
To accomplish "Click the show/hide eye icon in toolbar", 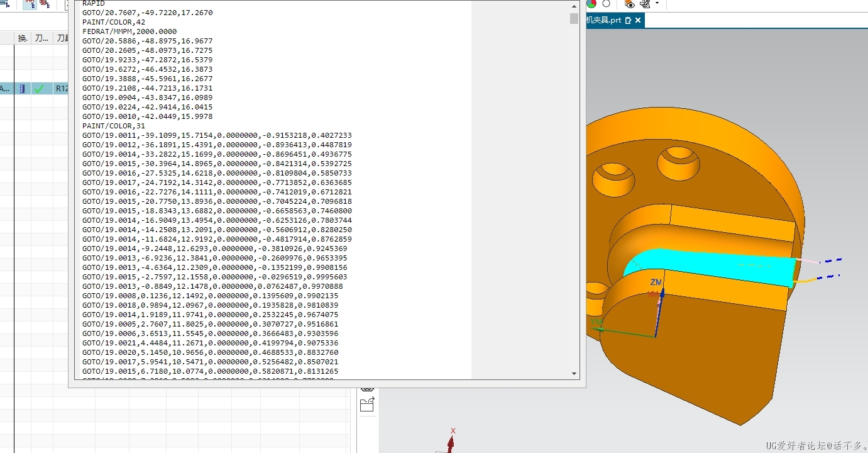I will tap(631, 4).
